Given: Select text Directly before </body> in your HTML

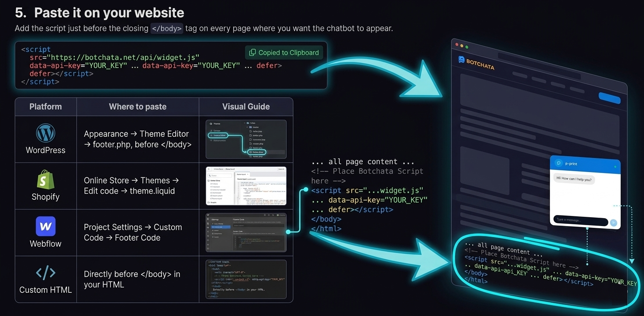Looking at the screenshot, I should (132, 279).
